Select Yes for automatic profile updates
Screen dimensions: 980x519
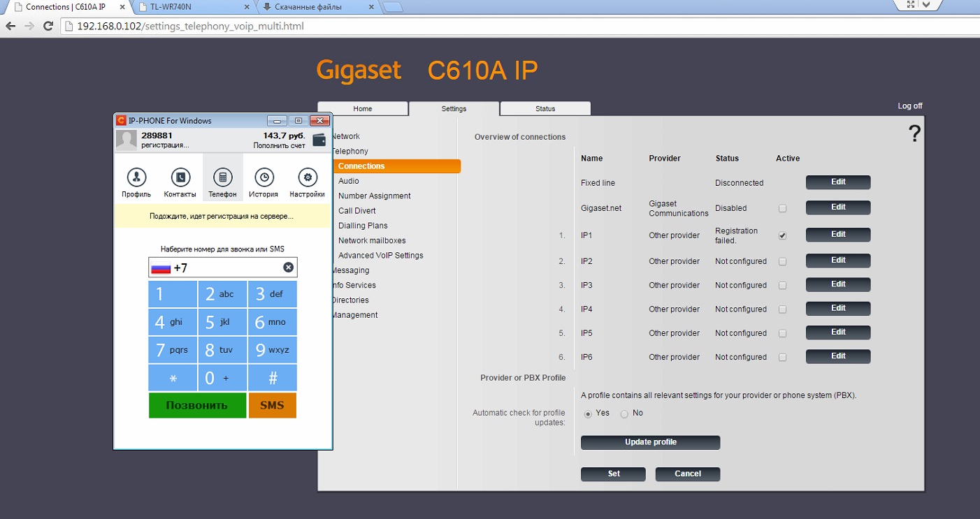tap(588, 414)
